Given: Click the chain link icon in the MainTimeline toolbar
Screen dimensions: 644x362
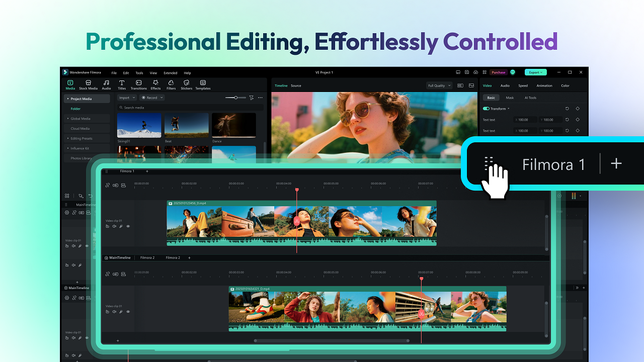Looking at the screenshot, I should point(107,274).
